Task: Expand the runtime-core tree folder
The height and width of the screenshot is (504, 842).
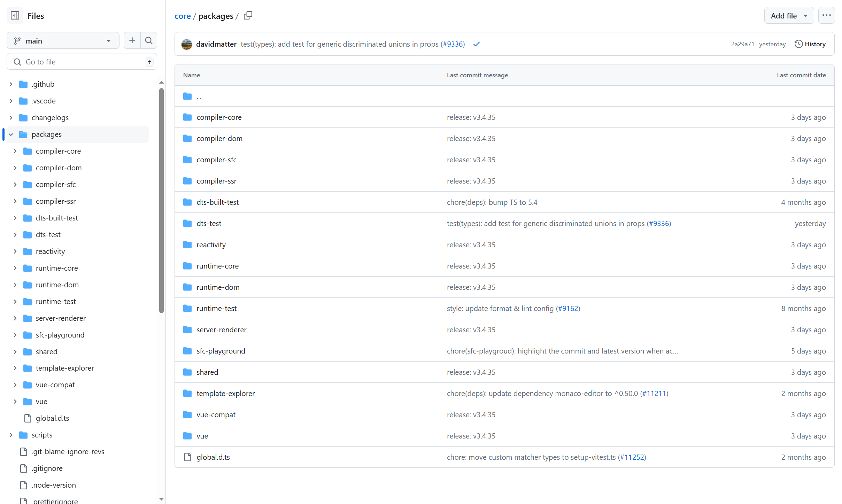Action: pyautogui.click(x=15, y=268)
